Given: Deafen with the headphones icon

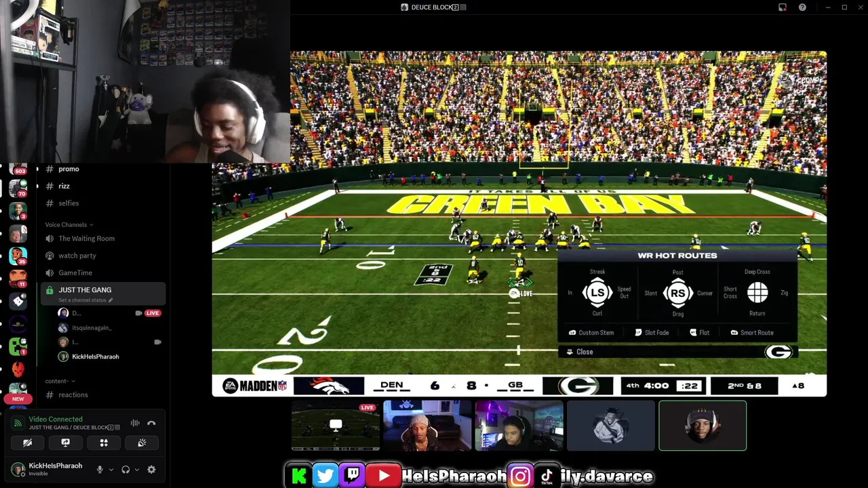Looking at the screenshot, I should pos(125,469).
